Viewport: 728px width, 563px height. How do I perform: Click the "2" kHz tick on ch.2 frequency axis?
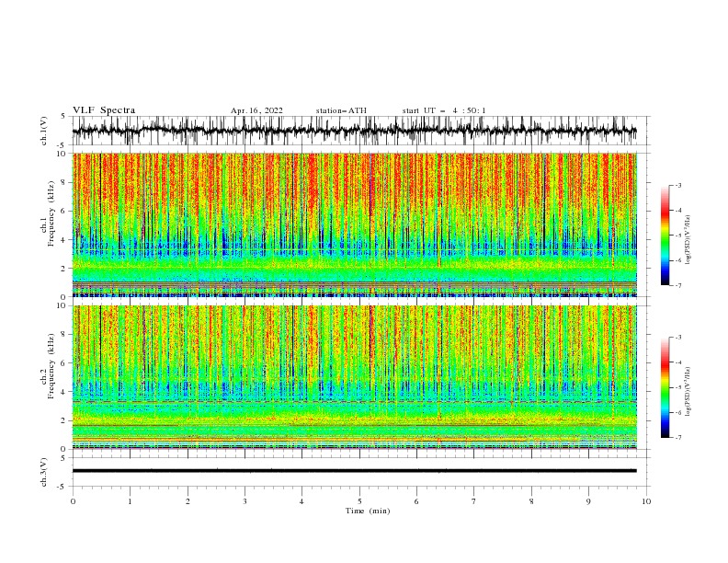[64, 420]
